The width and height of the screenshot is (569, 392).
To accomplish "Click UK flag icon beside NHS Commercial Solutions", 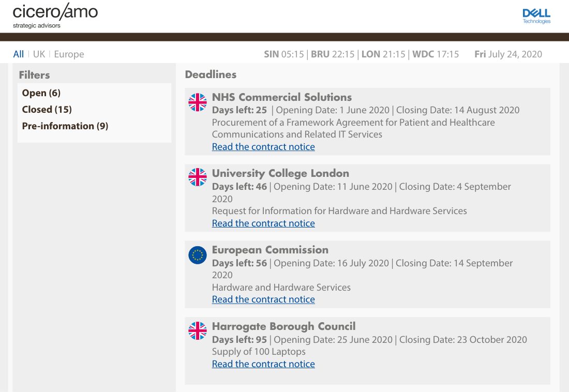I will [x=198, y=102].
